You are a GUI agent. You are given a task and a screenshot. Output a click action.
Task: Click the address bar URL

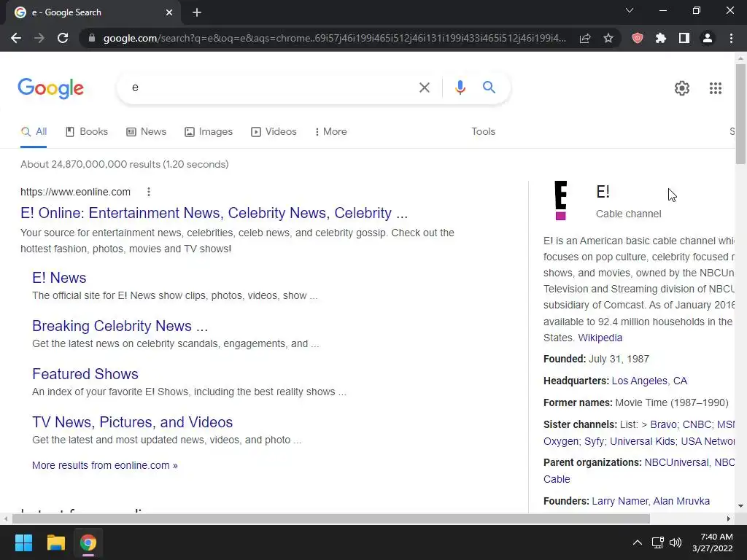334,38
